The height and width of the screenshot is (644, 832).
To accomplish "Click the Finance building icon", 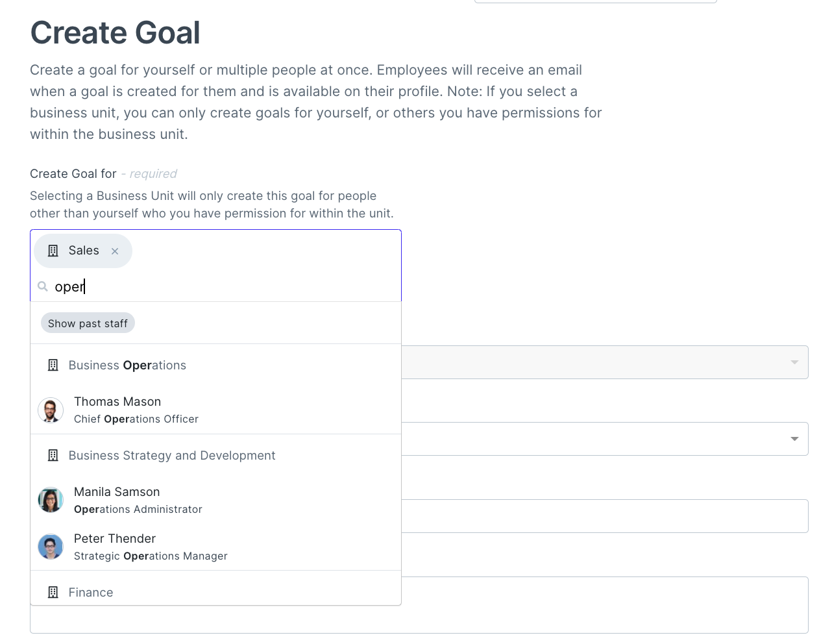I will [53, 592].
